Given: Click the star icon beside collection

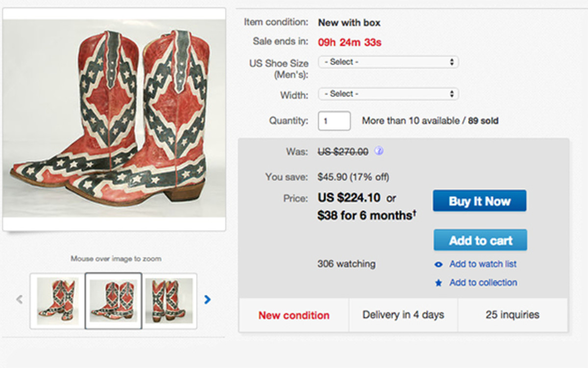Looking at the screenshot, I should [x=439, y=283].
